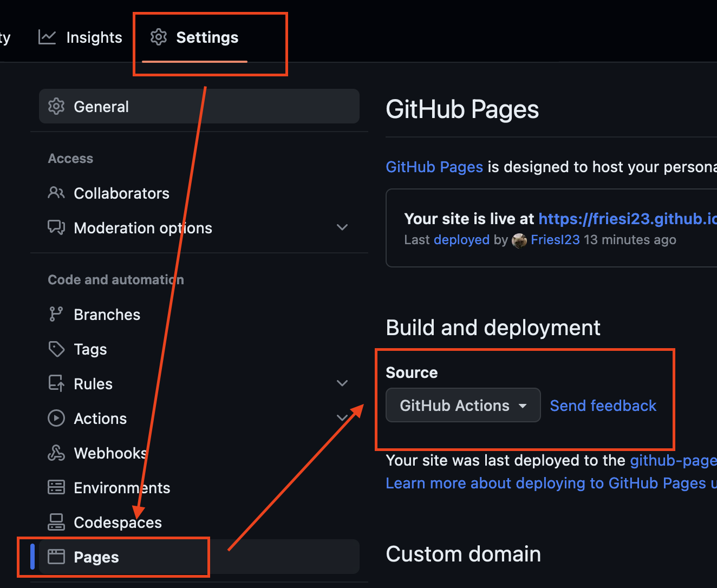717x588 pixels.
Task: Expand the Rules chevron
Action: click(x=342, y=383)
